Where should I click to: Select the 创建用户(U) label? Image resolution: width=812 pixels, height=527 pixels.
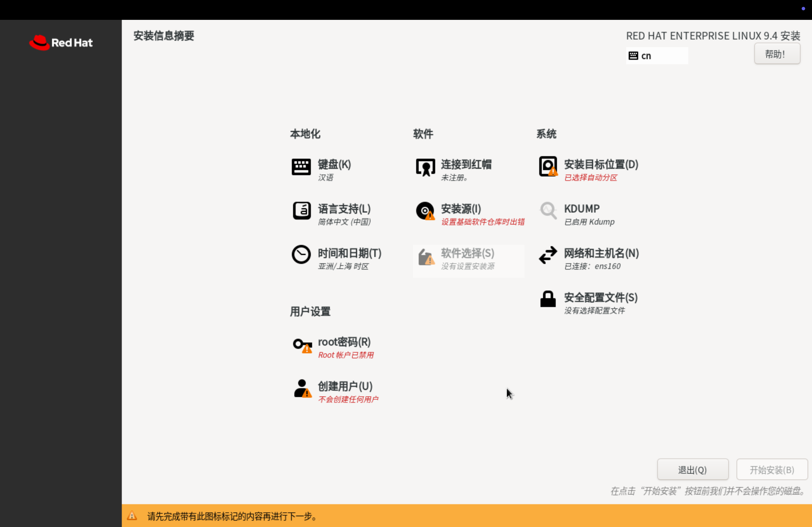pos(345,386)
